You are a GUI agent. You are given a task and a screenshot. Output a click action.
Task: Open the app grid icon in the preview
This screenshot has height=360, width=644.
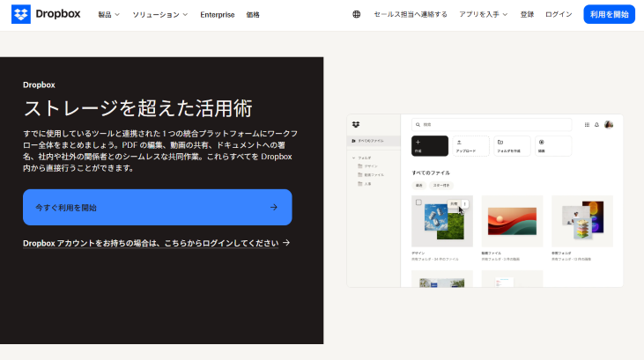click(x=587, y=124)
